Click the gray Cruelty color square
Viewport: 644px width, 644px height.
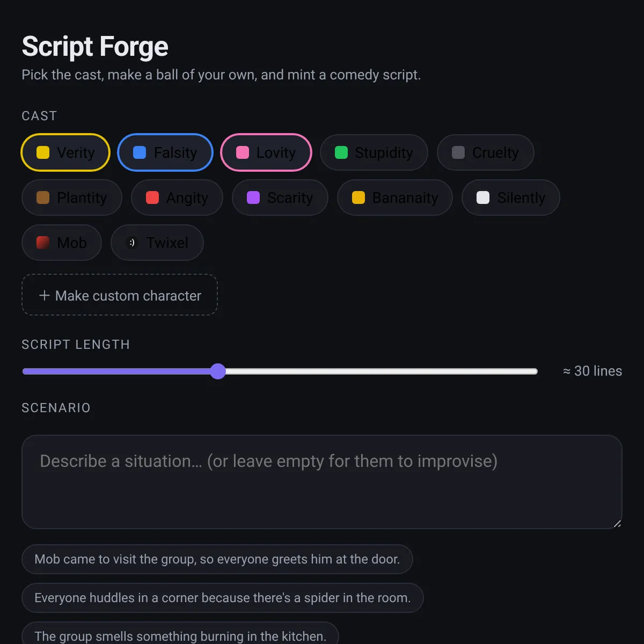tap(458, 152)
